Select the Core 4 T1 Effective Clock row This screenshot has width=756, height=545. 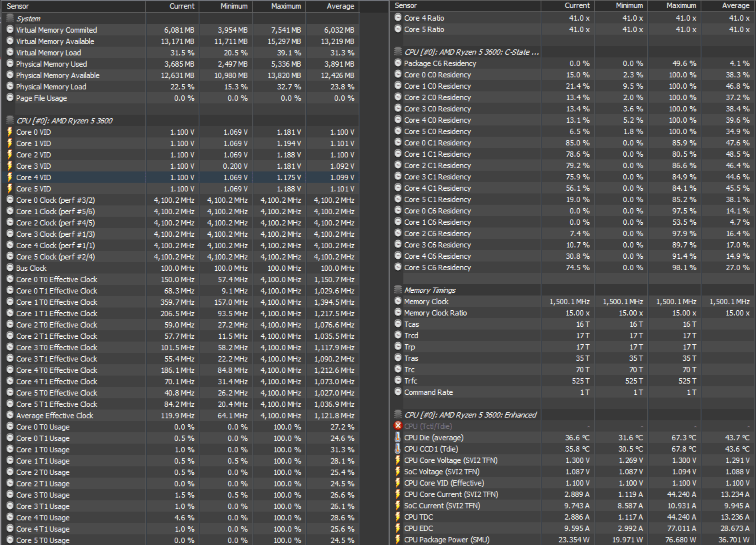[180, 382]
